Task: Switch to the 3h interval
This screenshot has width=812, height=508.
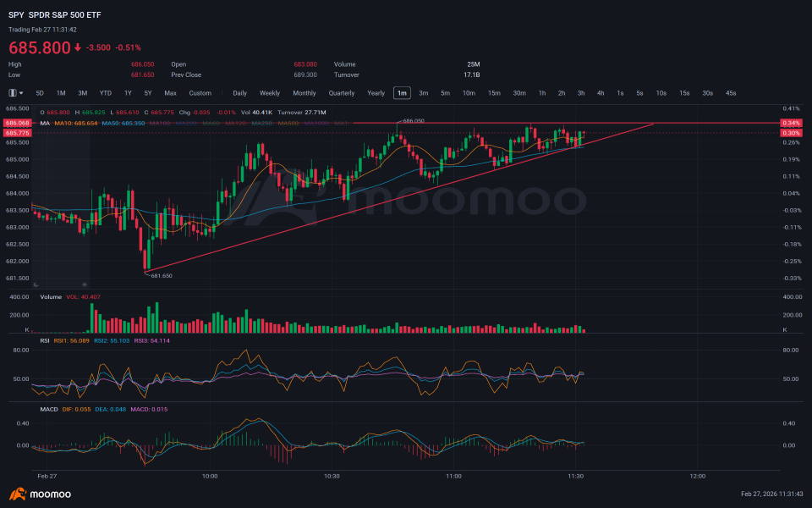Action: (x=581, y=93)
